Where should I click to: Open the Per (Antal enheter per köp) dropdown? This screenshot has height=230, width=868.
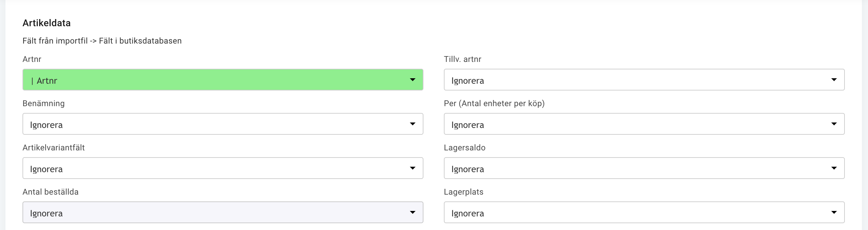pos(644,124)
